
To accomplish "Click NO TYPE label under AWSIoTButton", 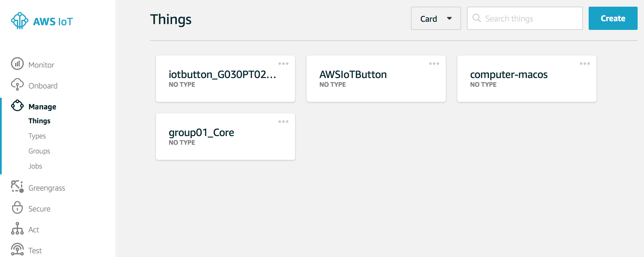I will (332, 84).
